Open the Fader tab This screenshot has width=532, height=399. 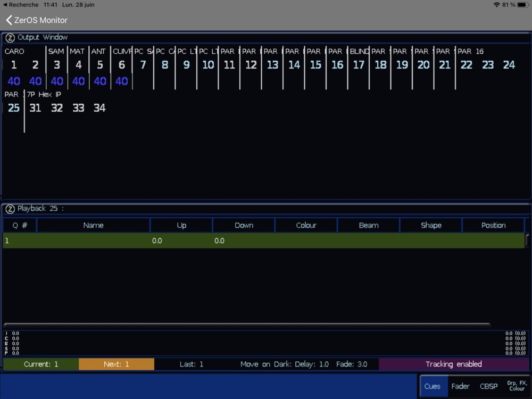(x=460, y=386)
